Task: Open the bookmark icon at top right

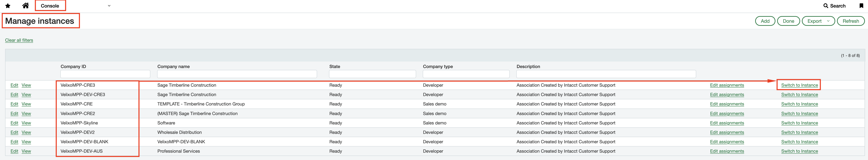Action: [861, 6]
